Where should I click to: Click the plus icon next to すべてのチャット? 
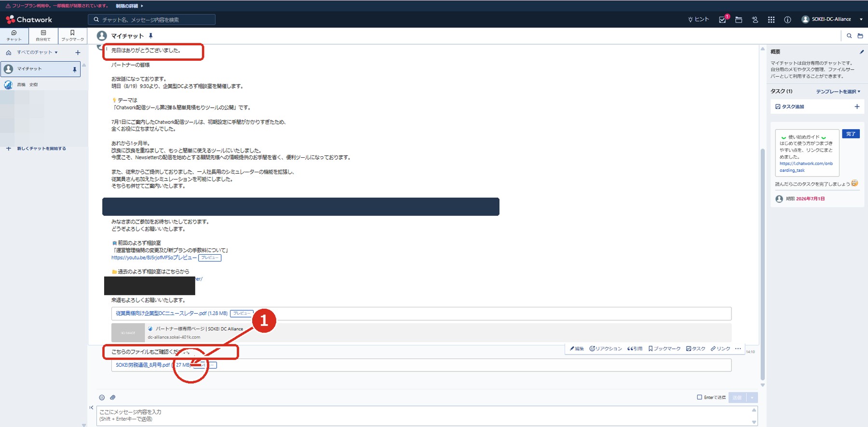(78, 53)
